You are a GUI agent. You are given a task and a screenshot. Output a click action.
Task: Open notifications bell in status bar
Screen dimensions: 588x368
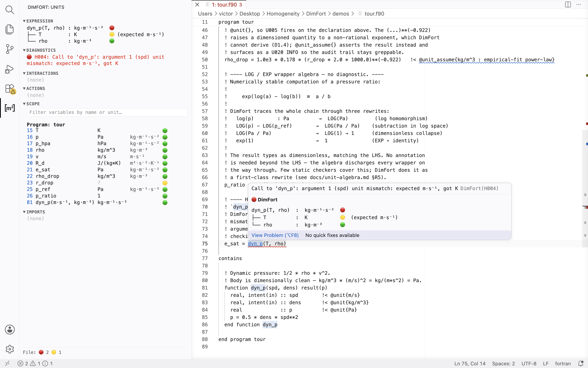[580, 363]
